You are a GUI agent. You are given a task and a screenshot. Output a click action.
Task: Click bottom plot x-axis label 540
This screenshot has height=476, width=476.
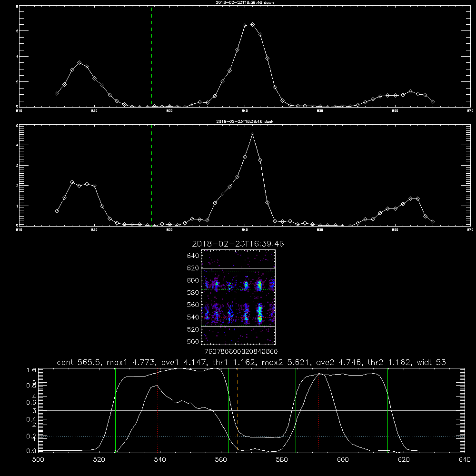160,460
